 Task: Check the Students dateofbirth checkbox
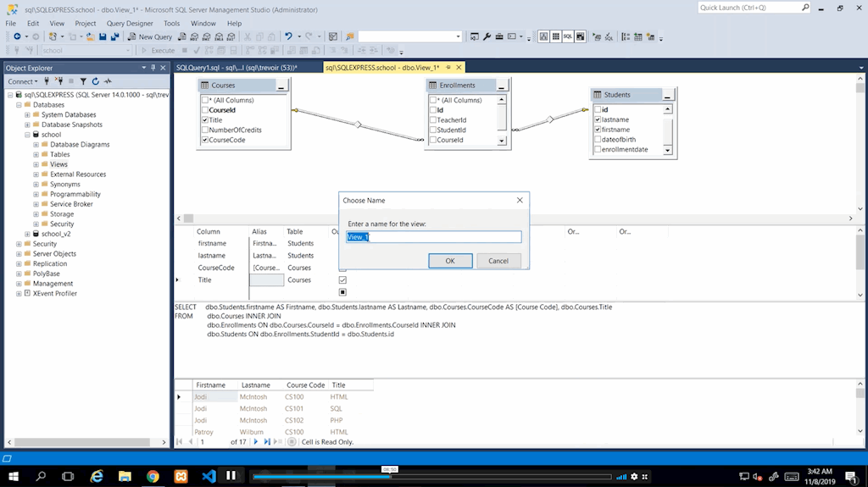(598, 140)
